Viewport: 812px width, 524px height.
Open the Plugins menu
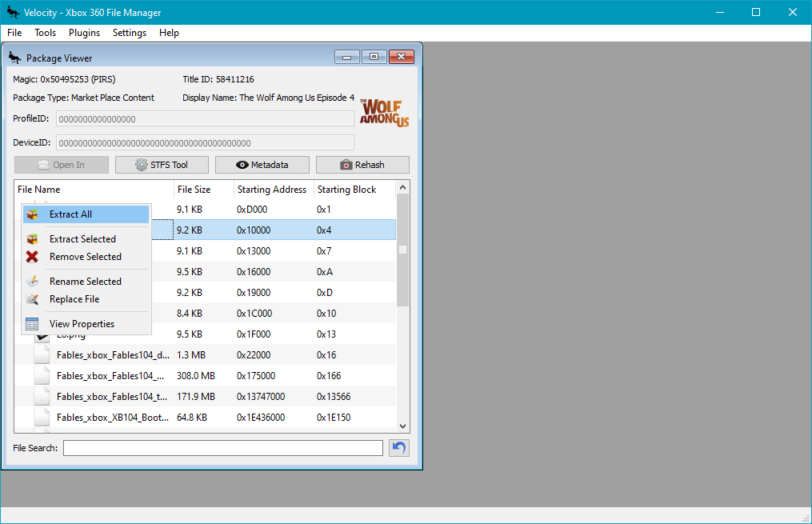(85, 33)
